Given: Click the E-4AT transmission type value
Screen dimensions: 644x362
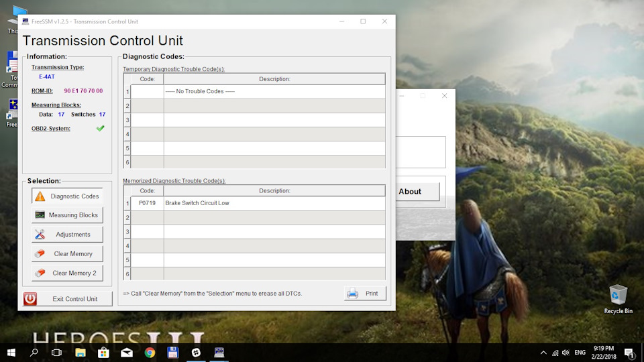Looking at the screenshot, I should point(47,76).
